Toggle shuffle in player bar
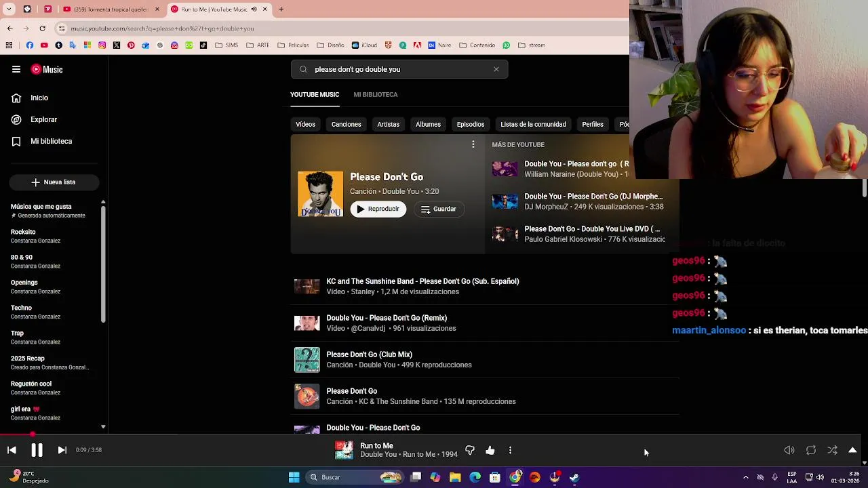 [x=832, y=450]
